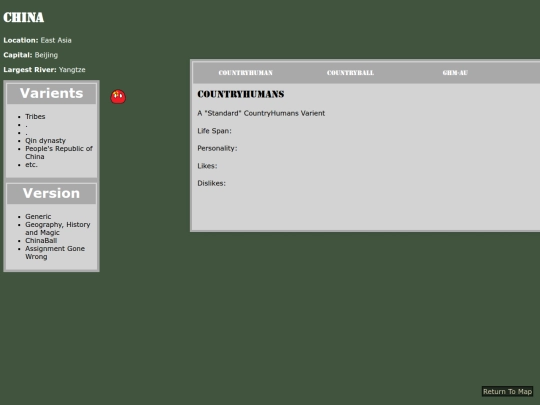Open the Countryball tab

[350, 73]
